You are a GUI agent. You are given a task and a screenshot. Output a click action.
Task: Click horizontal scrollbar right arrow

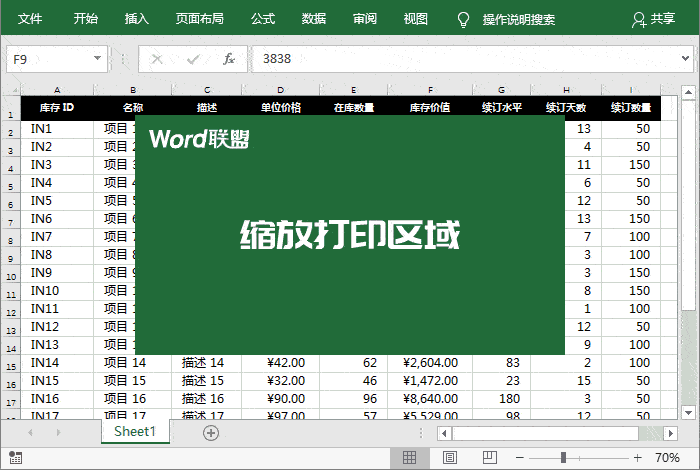(670, 433)
